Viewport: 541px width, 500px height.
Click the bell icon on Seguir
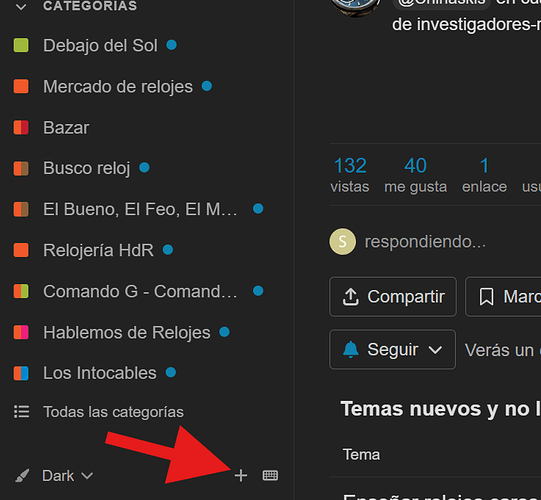[x=351, y=350]
